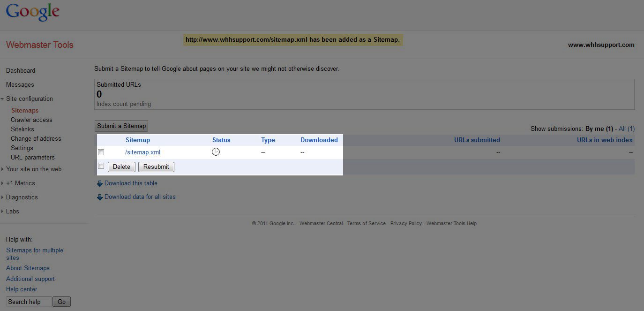
Task: Toggle the select-all checkbox next to Delete
Action: [x=101, y=166]
